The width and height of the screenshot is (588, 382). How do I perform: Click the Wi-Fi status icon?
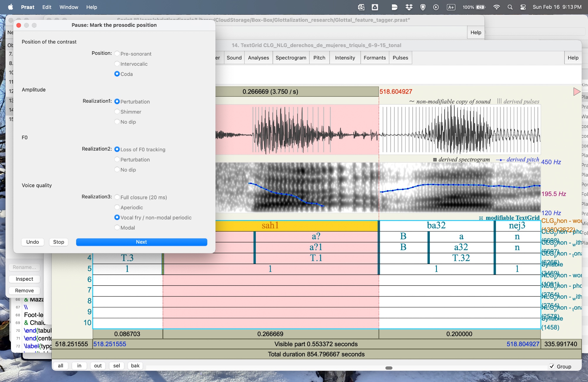[x=496, y=7]
